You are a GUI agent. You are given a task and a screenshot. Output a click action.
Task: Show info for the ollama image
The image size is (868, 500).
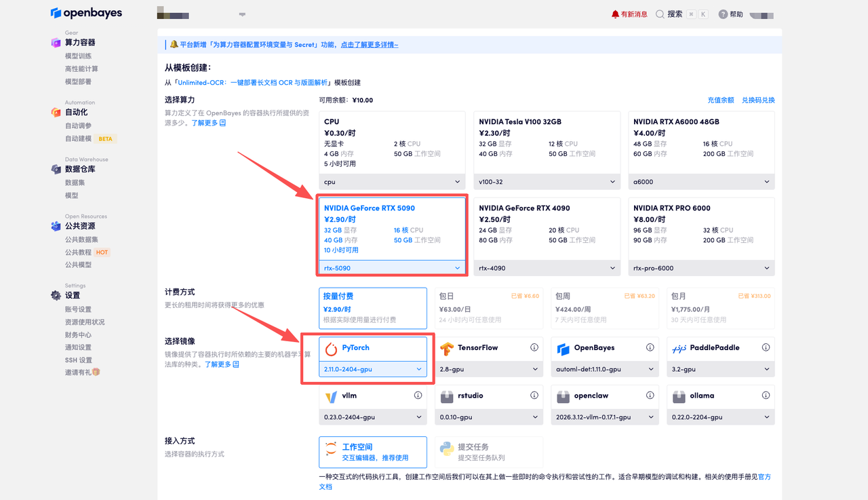click(766, 396)
